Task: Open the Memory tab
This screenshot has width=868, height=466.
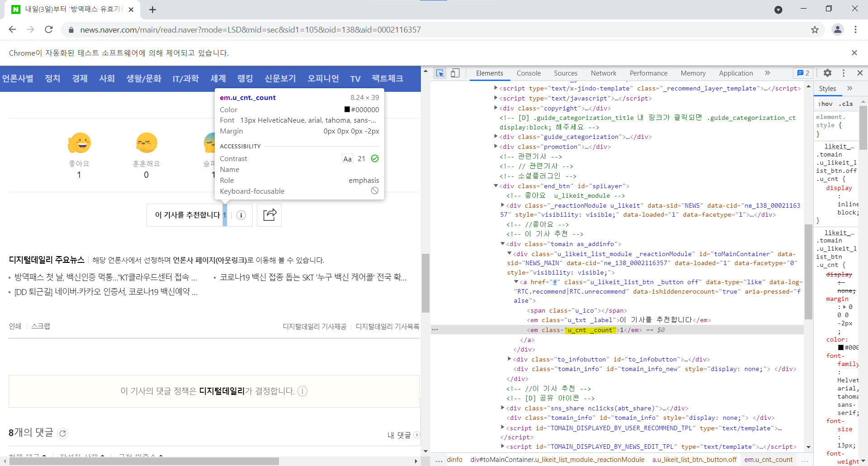Action: pos(693,73)
